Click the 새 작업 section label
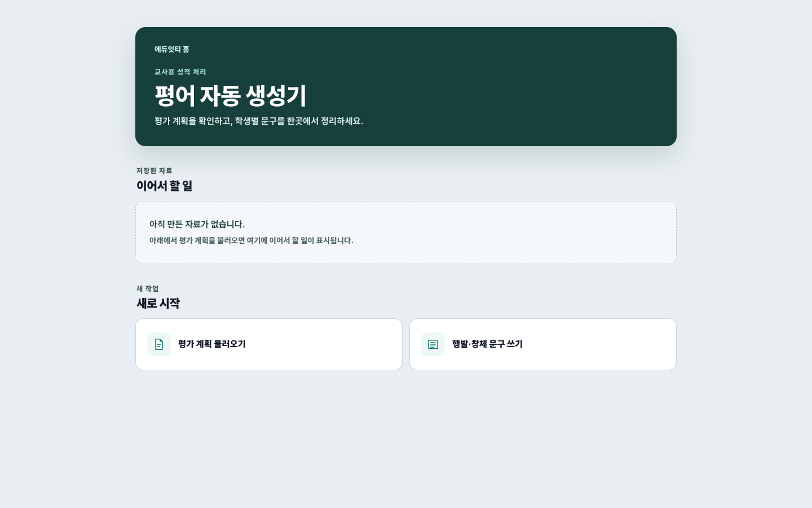Screen dimensions: 812x508 [148, 289]
